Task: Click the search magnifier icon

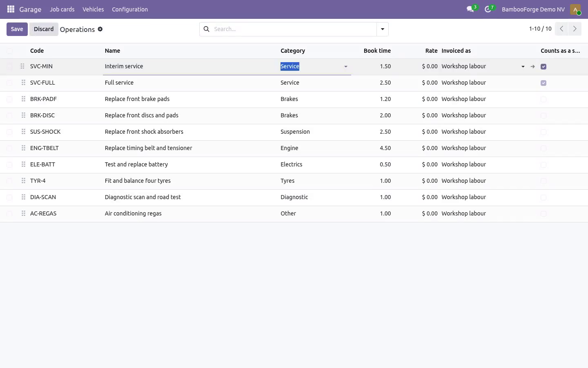Action: click(207, 29)
